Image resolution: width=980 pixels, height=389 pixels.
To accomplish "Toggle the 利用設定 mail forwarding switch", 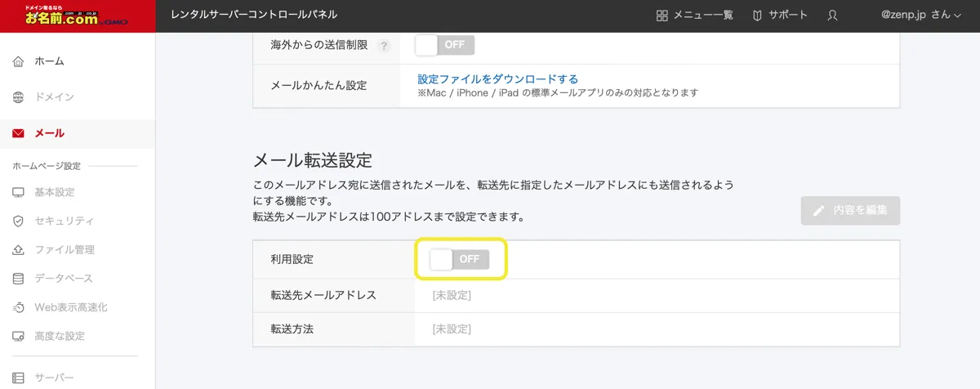I will coord(460,259).
